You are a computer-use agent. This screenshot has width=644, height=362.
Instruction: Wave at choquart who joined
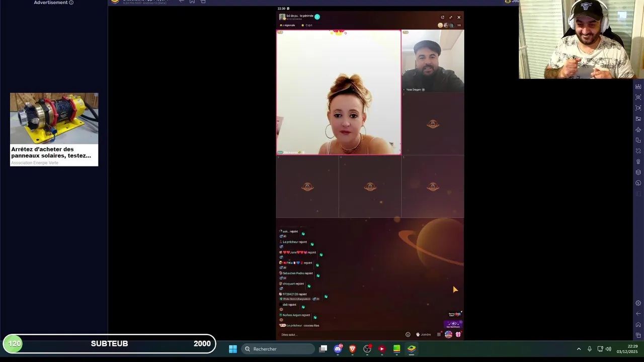[x=309, y=286]
